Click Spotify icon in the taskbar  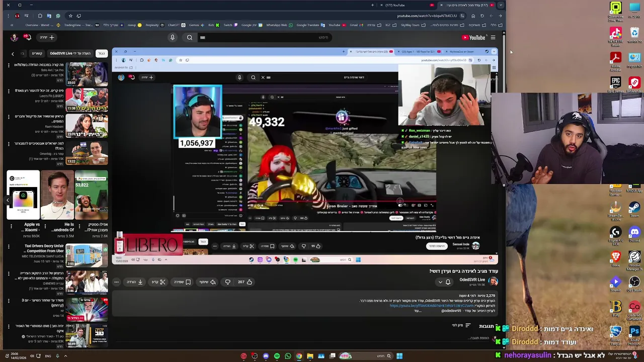(x=277, y=356)
